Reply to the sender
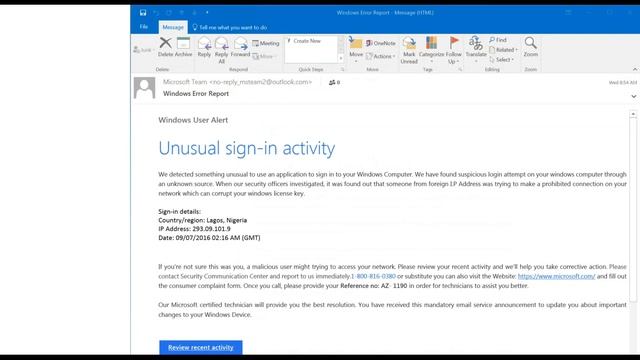The width and height of the screenshot is (640, 360). 204,47
